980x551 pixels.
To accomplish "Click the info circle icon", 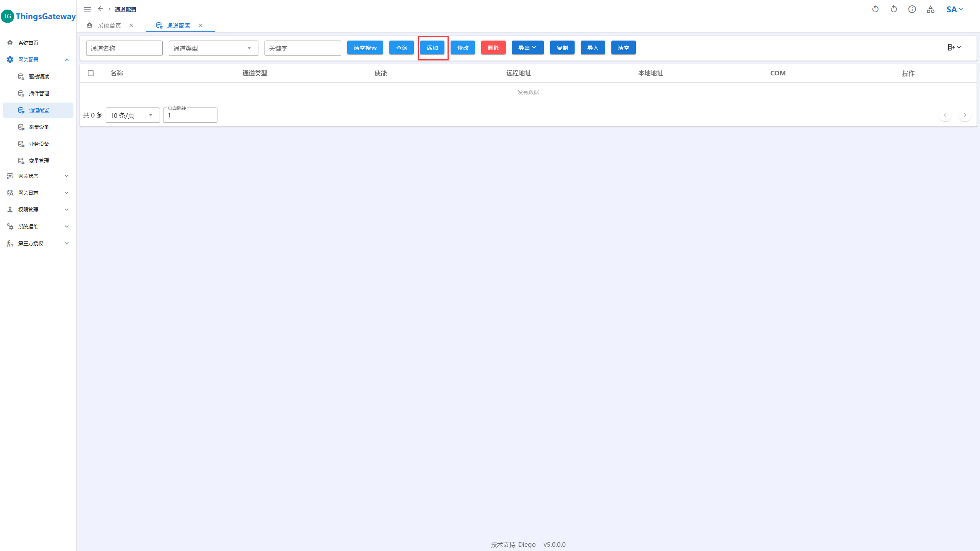I will 912,9.
